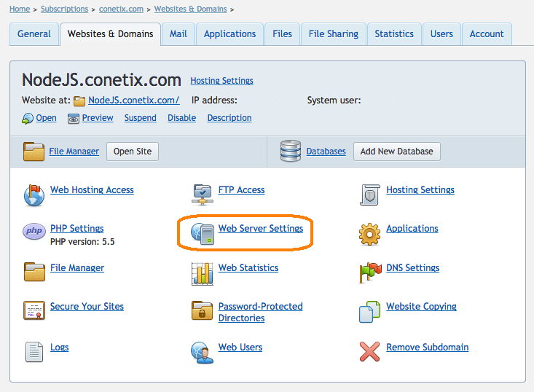This screenshot has width=534, height=392.
Task: Click the Disable link
Action: pyautogui.click(x=182, y=118)
